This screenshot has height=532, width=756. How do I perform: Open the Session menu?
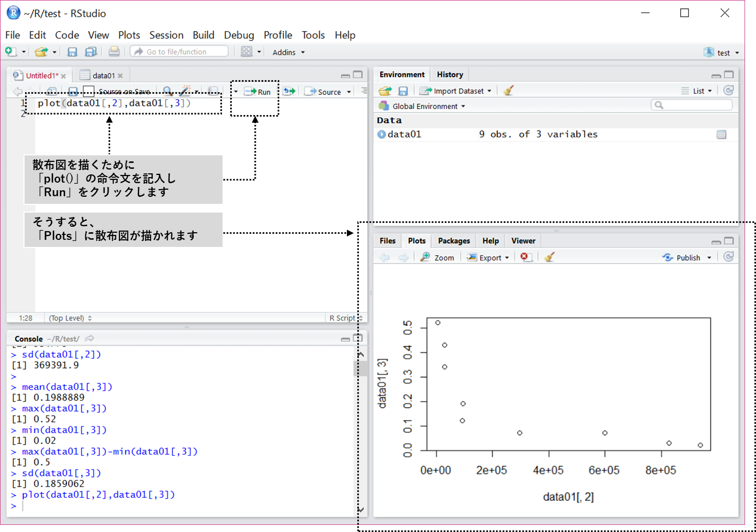tap(166, 35)
